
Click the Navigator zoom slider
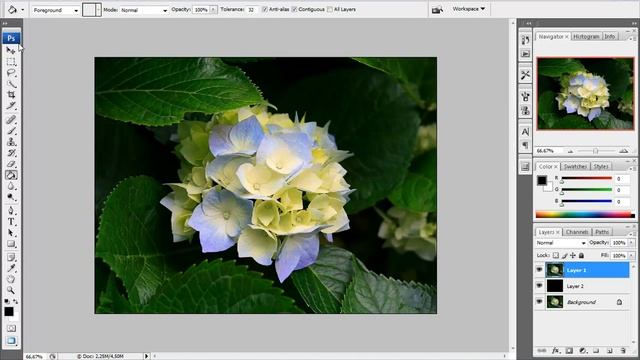point(595,151)
